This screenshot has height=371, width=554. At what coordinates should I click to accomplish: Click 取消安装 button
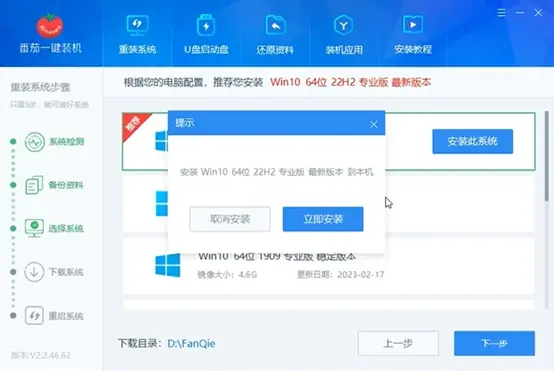(x=230, y=219)
